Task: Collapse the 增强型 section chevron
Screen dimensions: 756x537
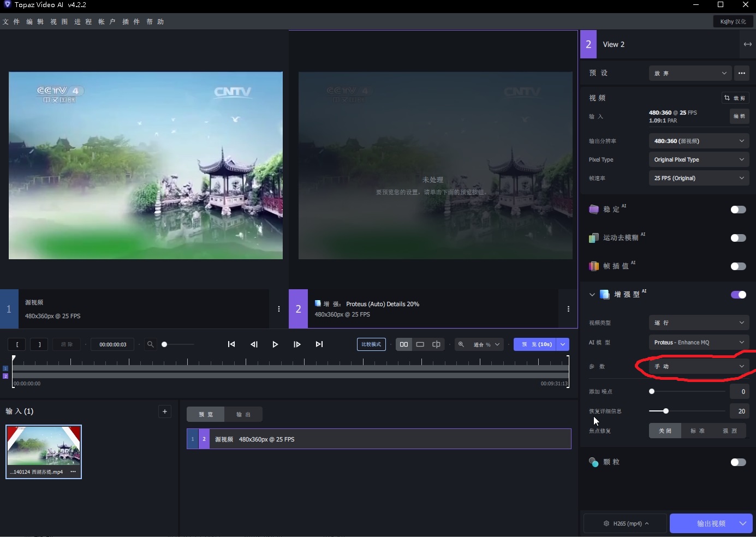Action: point(592,295)
